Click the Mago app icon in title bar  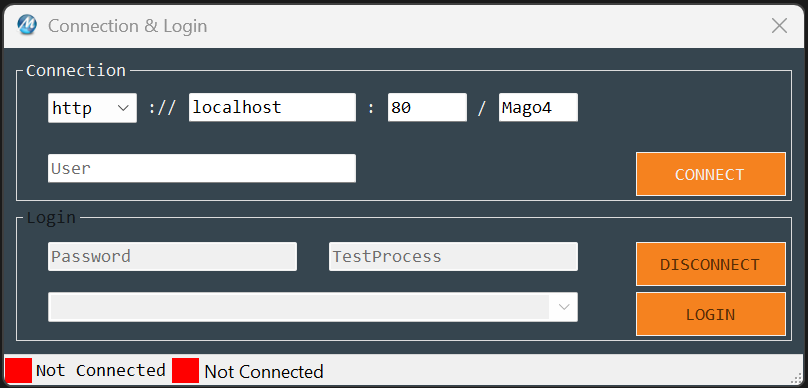coord(26,25)
